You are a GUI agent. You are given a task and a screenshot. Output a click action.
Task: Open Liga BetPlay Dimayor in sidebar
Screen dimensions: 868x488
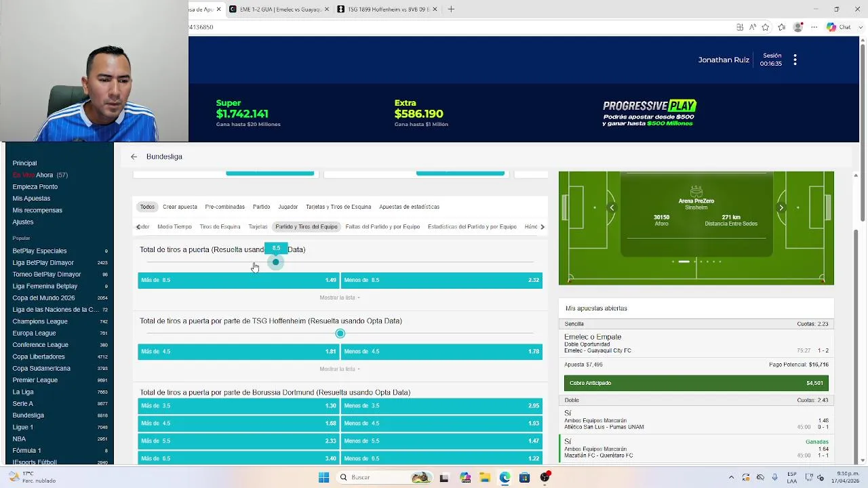tap(60, 262)
